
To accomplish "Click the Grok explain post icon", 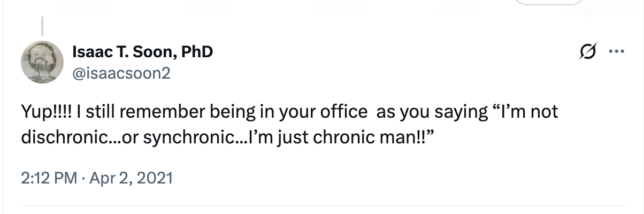I will 588,52.
